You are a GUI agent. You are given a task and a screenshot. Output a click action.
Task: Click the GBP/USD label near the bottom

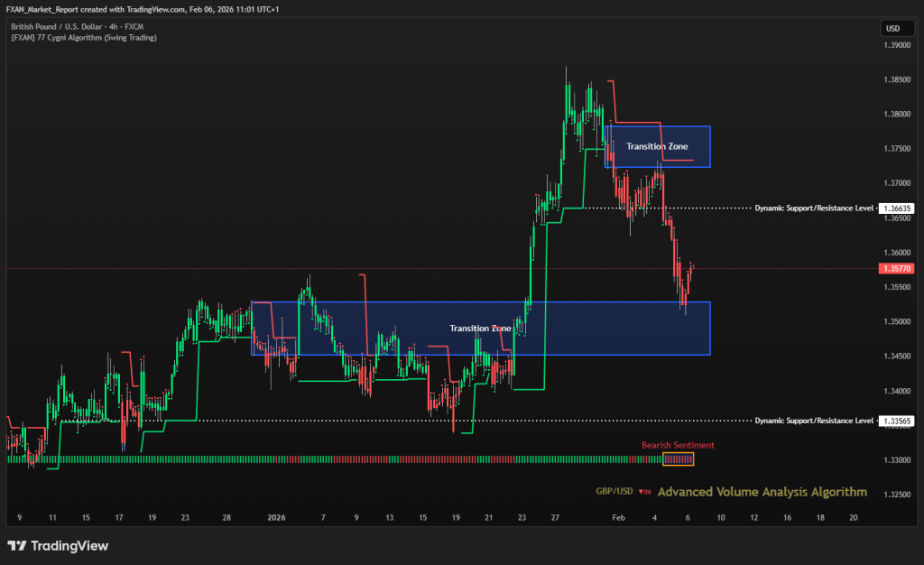(614, 492)
